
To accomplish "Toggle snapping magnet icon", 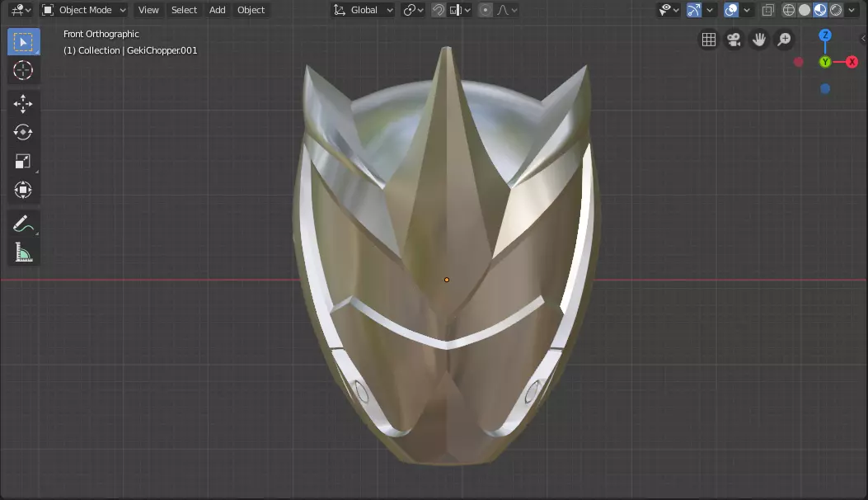I will click(439, 10).
